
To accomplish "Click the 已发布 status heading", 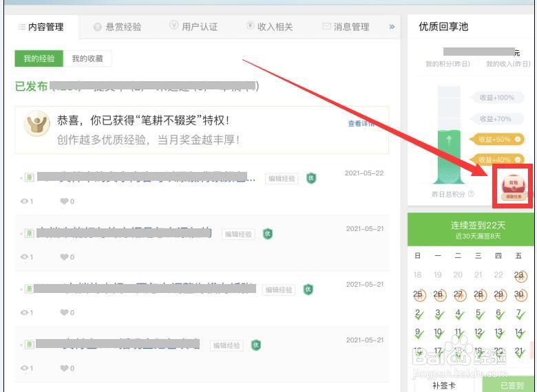I will 31,86.
